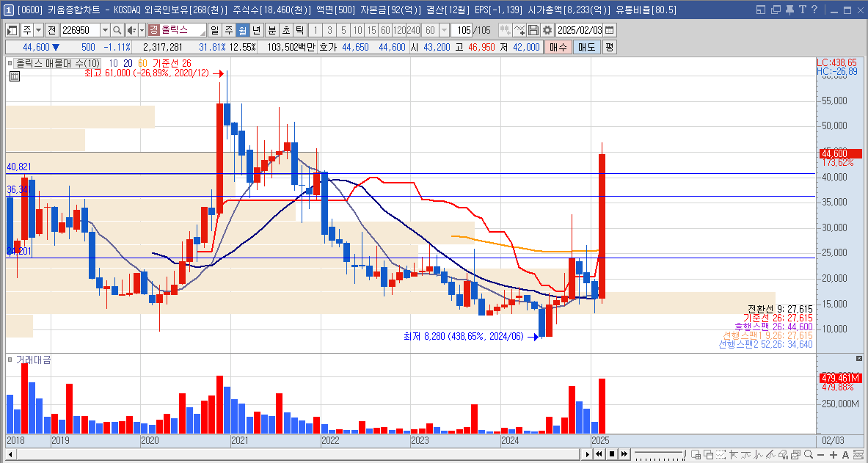
Task: Click the window-with-grid icon in bottom toolbar
Action: tap(696, 455)
